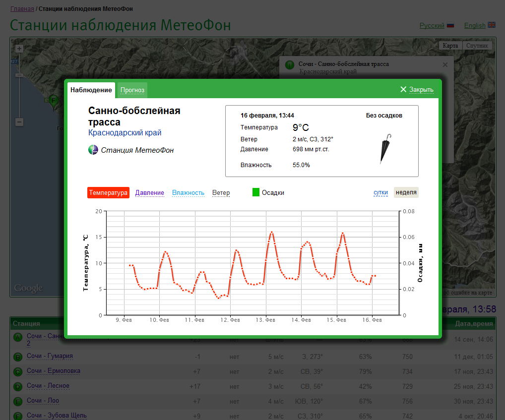This screenshot has height=420, width=505.
Task: Click the ЮВ, 120° wind direction cell
Action: click(x=309, y=401)
